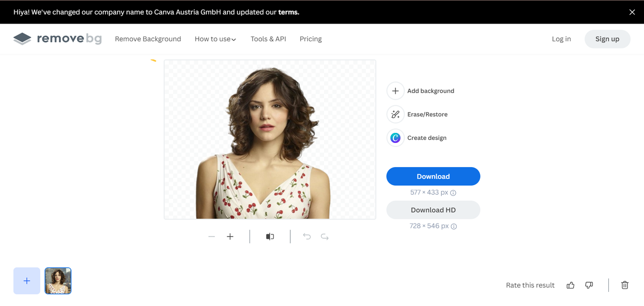Screen dimensions: 644x306
Task: Open Create design in Canva
Action: coord(395,138)
